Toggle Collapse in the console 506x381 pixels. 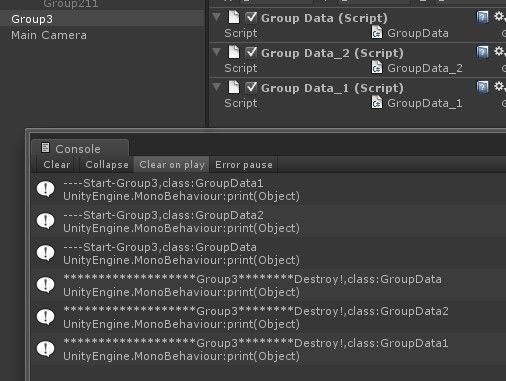(x=107, y=165)
